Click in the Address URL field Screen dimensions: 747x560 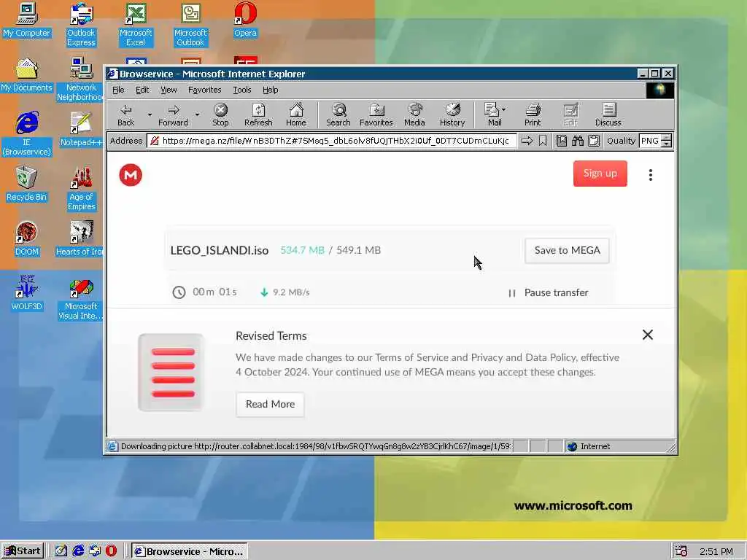(x=332, y=141)
